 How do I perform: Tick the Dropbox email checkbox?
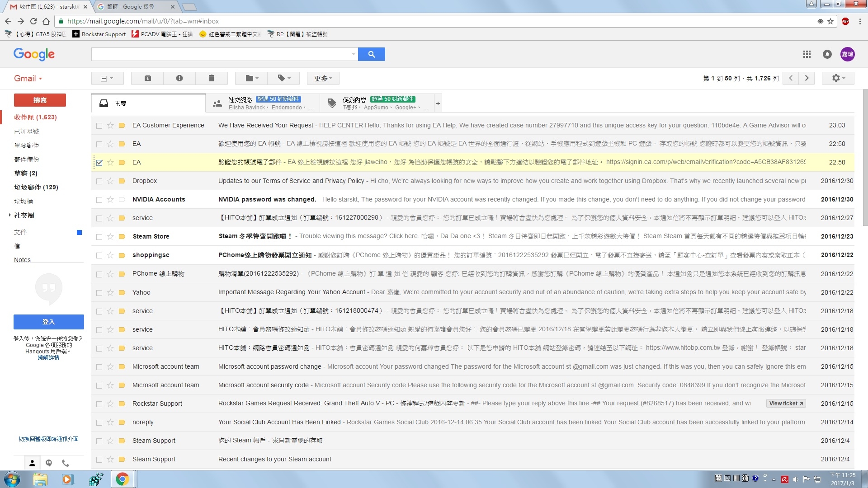99,181
